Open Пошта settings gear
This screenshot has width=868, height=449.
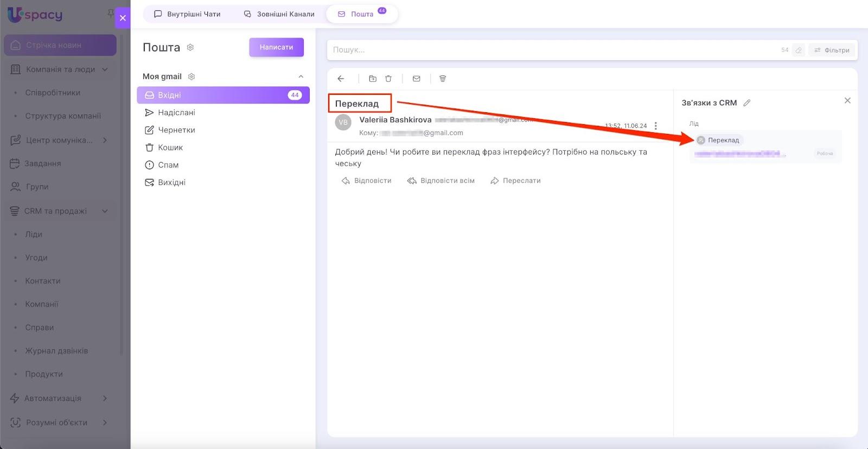[x=190, y=48]
